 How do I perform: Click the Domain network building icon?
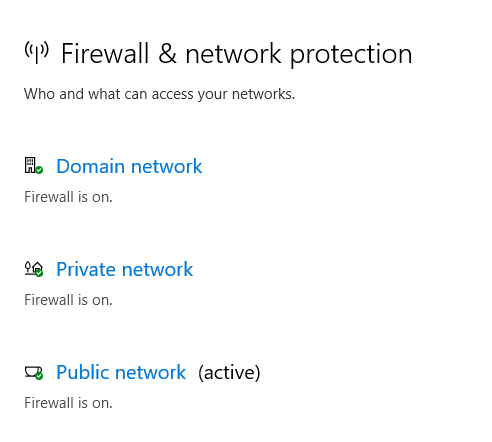coord(34,165)
